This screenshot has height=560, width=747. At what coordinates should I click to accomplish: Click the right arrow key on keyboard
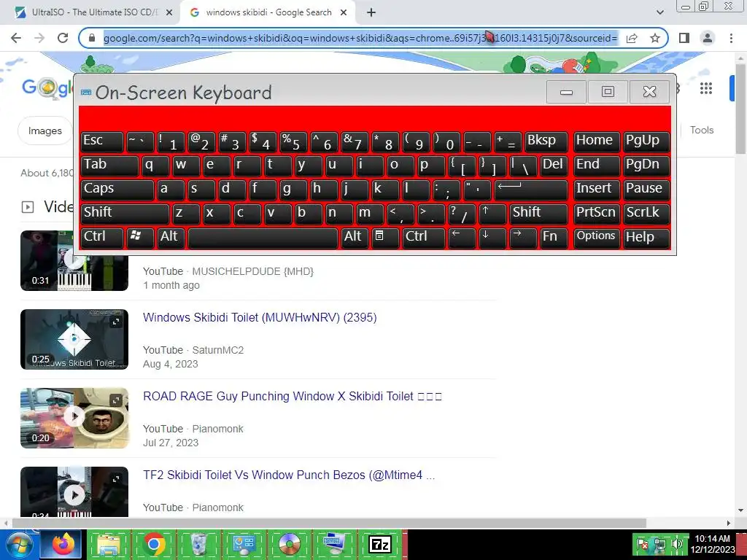point(522,237)
